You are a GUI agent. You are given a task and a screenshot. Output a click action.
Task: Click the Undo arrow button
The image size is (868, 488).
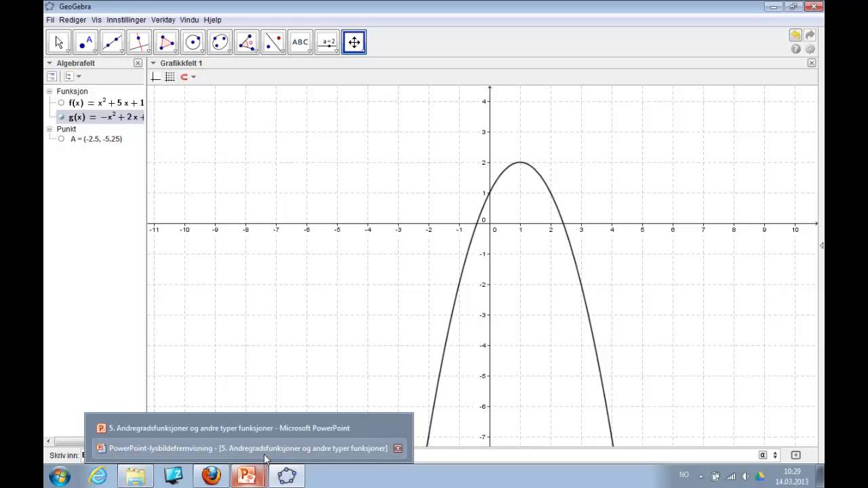point(795,35)
